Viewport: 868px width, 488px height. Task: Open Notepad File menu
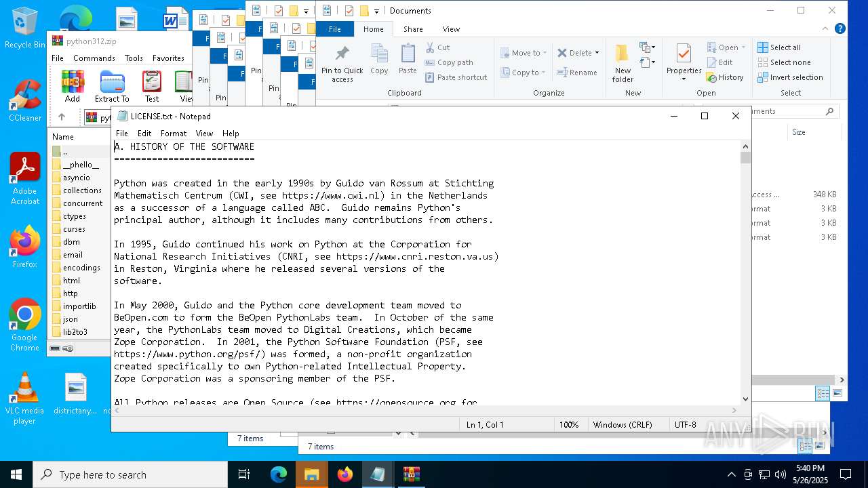coord(122,134)
